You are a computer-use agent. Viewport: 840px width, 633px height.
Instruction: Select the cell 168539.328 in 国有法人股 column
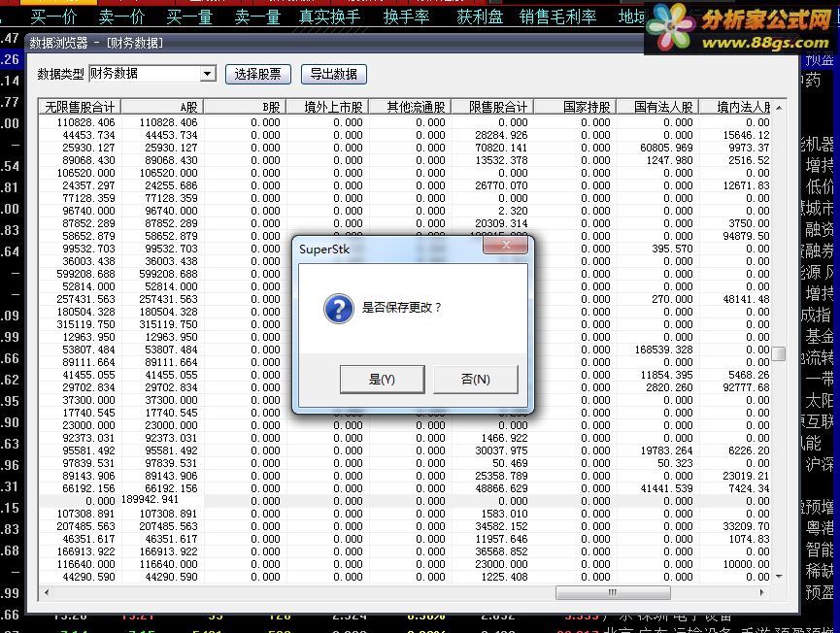664,350
